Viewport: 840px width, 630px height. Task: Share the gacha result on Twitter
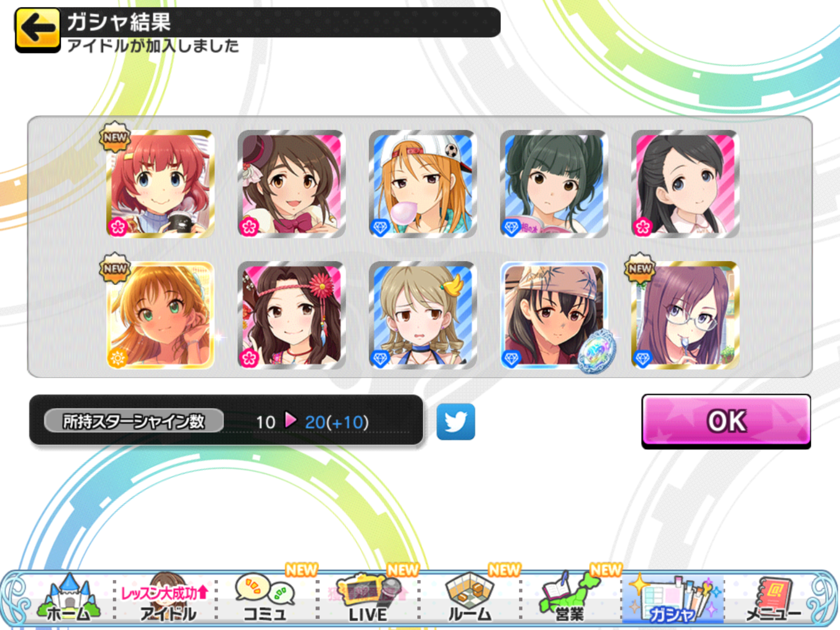coord(455,422)
